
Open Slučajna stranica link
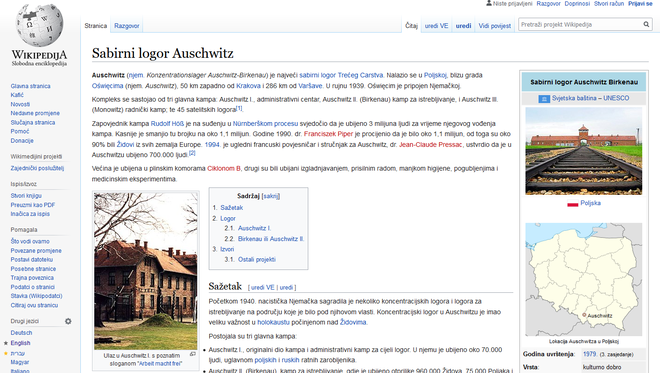click(33, 123)
